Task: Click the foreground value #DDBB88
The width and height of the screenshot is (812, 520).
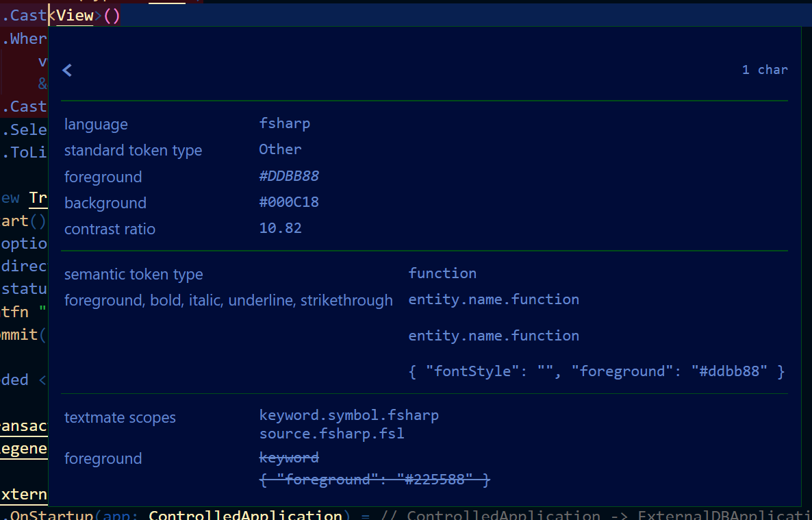Action: [288, 176]
